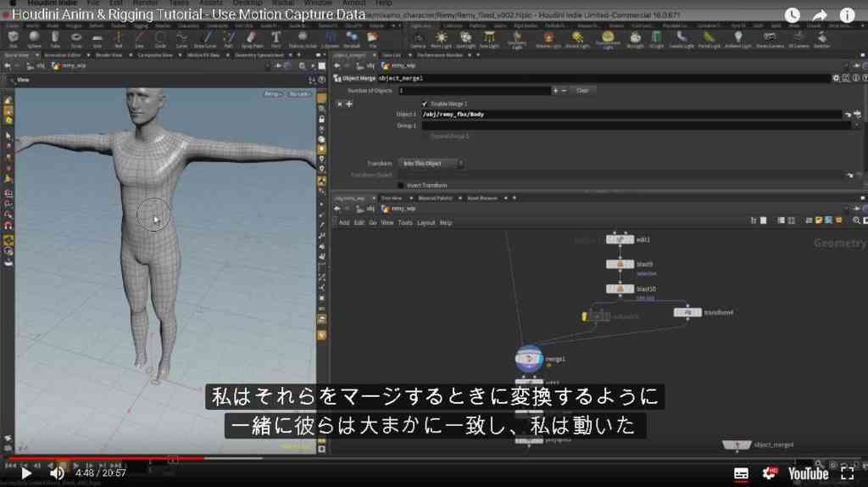This screenshot has height=487, width=868.
Task: Toggle the Invert Transform checkbox
Action: (401, 185)
